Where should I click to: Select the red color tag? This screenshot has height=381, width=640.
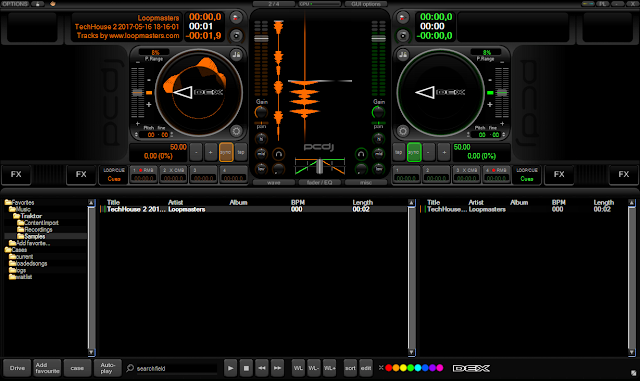[x=389, y=368]
